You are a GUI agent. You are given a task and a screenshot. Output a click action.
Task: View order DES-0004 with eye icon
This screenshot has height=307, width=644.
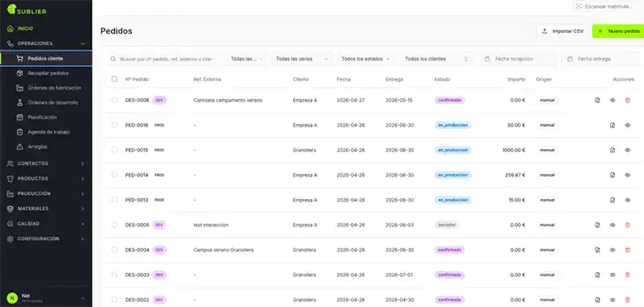[613, 250]
